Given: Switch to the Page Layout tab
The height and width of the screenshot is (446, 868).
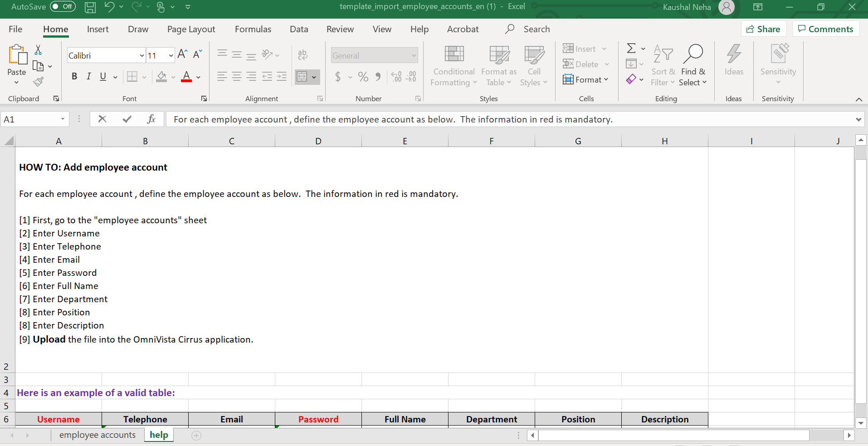Looking at the screenshot, I should tap(191, 29).
